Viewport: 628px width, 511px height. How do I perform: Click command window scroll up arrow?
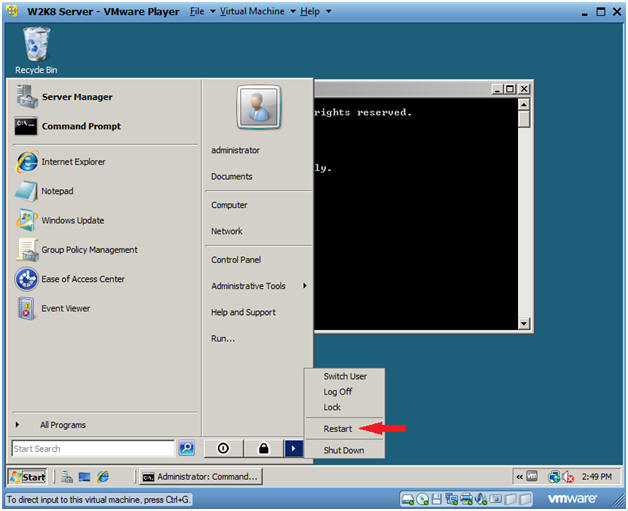click(524, 105)
